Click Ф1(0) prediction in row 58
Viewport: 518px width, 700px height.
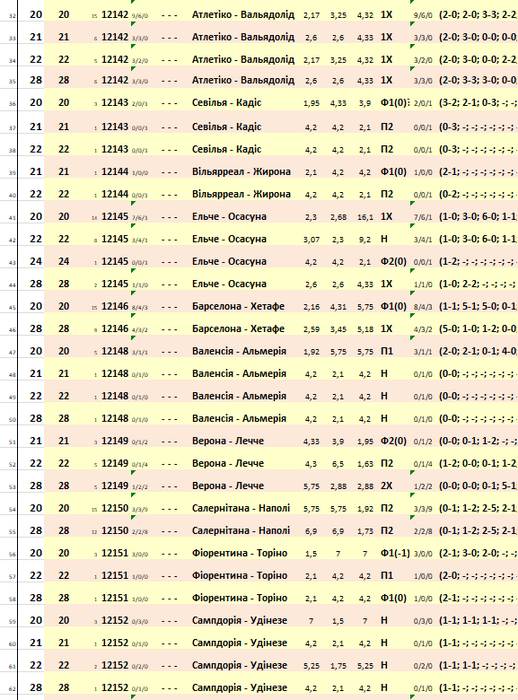pos(394,598)
